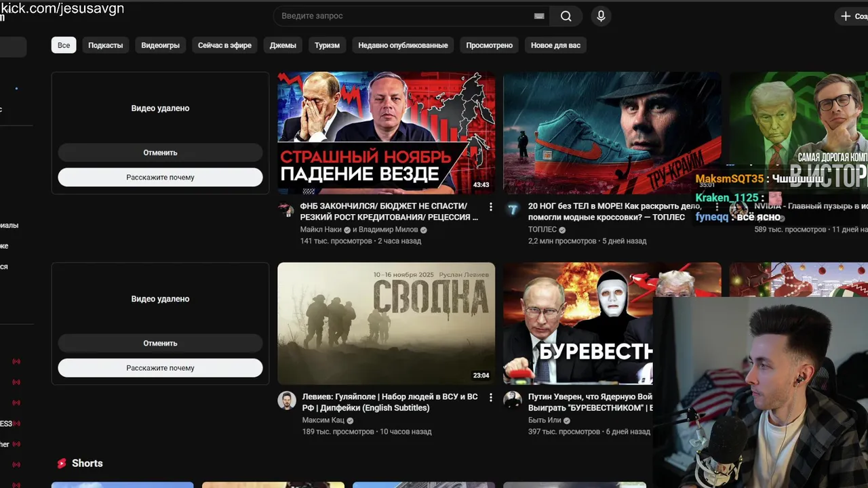This screenshot has width=868, height=488.
Task: Click Расскажите почему in the lower deleted-video card
Action: (160, 368)
